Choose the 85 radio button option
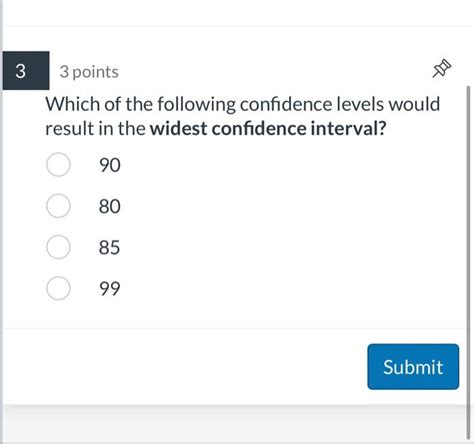The height and width of the screenshot is (444, 474). point(58,247)
